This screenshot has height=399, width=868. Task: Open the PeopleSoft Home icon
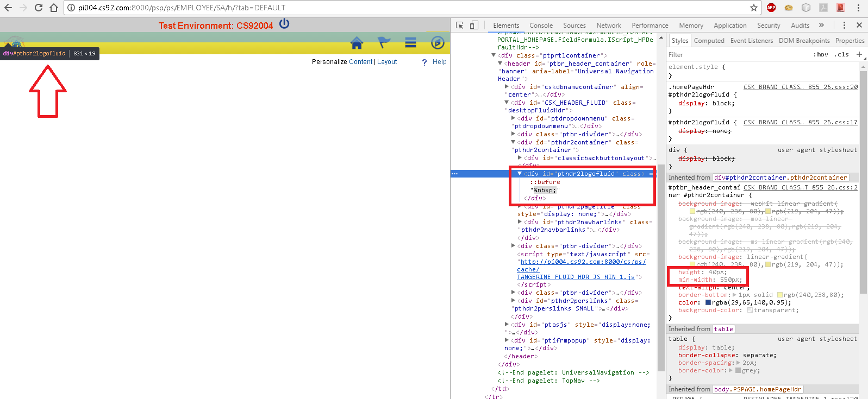point(357,43)
